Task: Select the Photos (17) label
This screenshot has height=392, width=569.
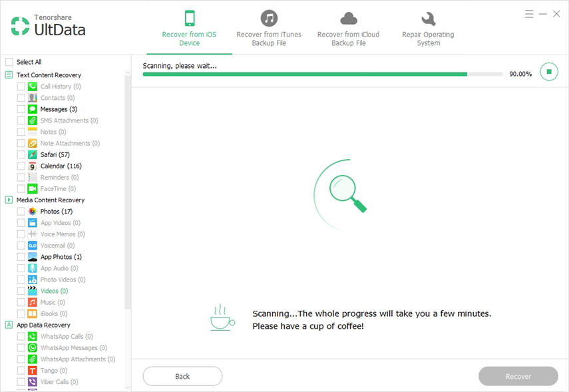Action: pyautogui.click(x=57, y=211)
